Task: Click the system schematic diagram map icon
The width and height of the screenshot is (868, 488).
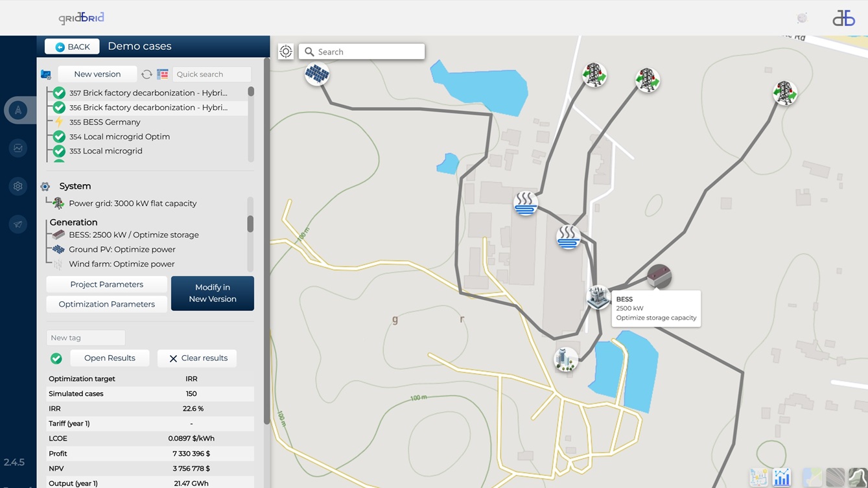Action: [758, 478]
